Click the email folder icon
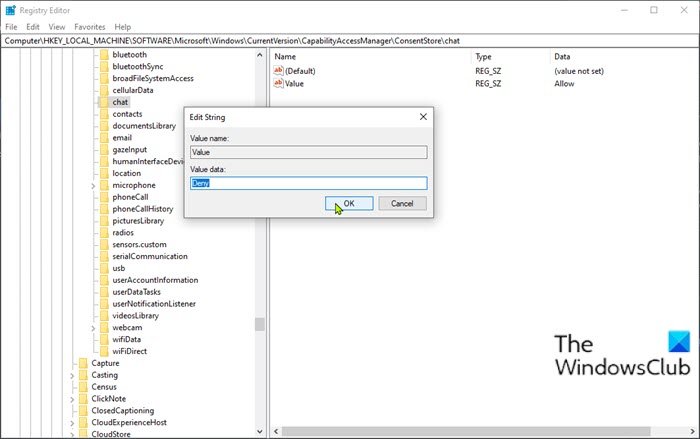The height and width of the screenshot is (439, 700). click(104, 138)
